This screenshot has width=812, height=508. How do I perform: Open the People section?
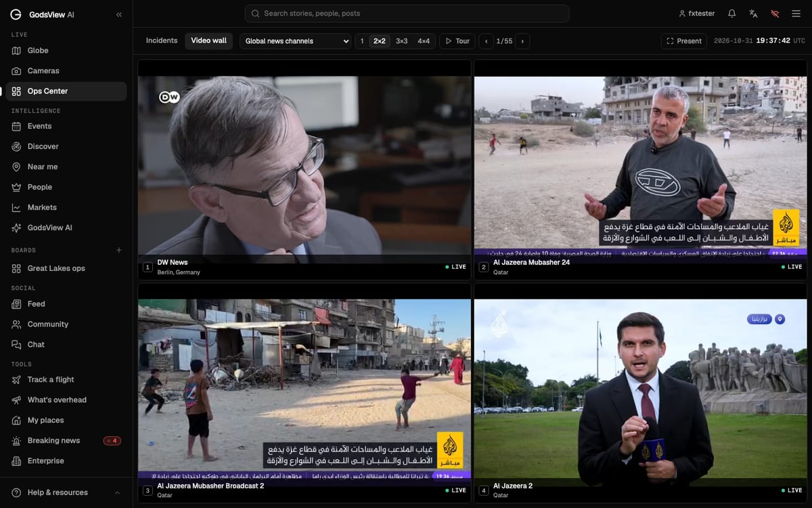pyautogui.click(x=66, y=187)
